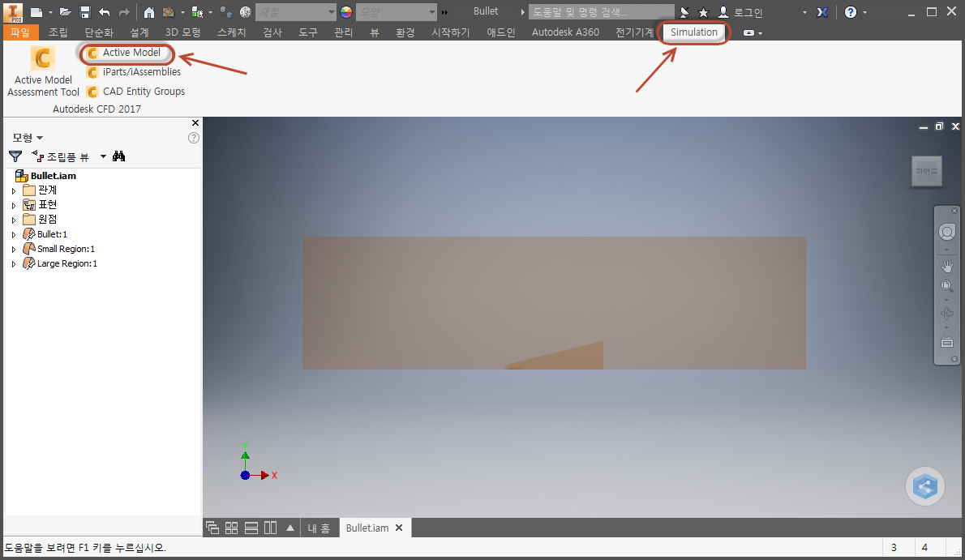Click the Redo arrow icon
The image size is (965, 560).
point(124,11)
